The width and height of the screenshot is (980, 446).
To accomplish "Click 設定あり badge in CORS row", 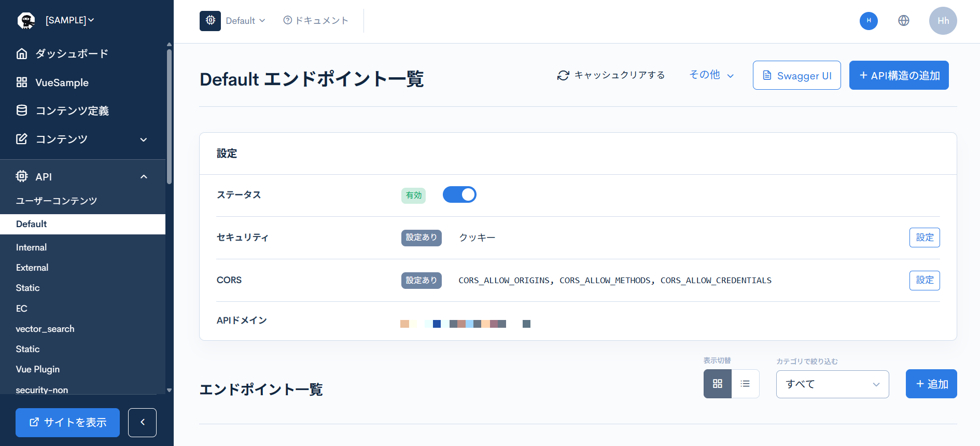I will point(422,281).
